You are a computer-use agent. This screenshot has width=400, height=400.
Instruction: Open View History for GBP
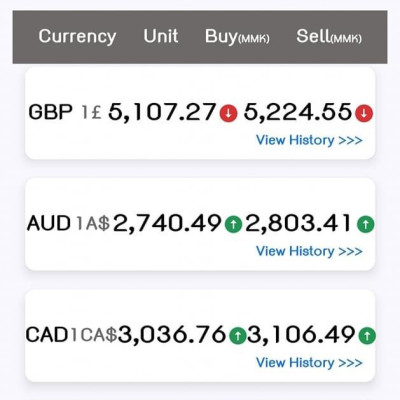click(309, 140)
